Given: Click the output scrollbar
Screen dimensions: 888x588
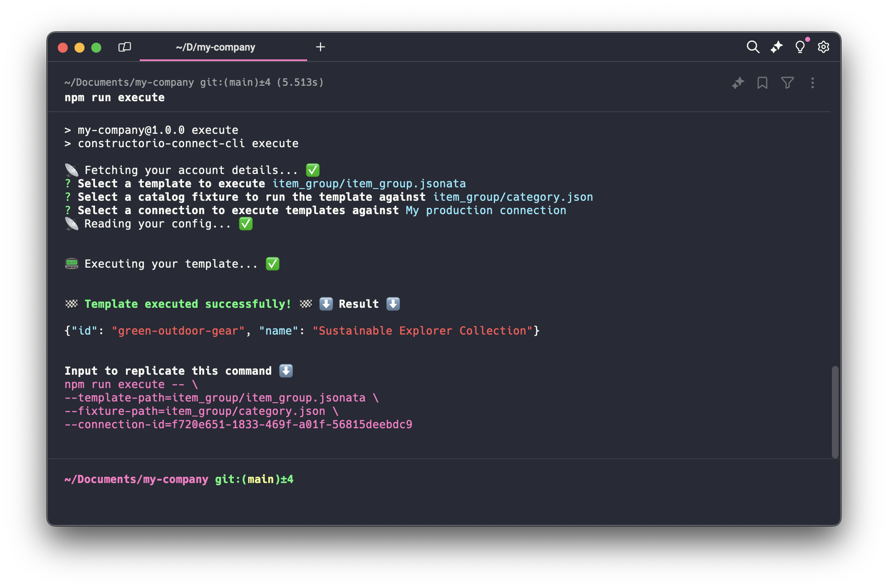Looking at the screenshot, I should pyautogui.click(x=835, y=412).
